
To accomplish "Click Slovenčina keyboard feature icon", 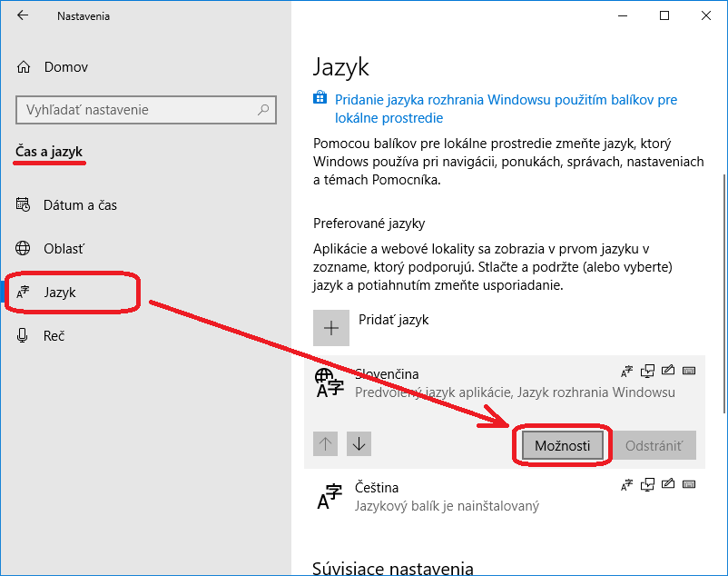I will [x=689, y=370].
